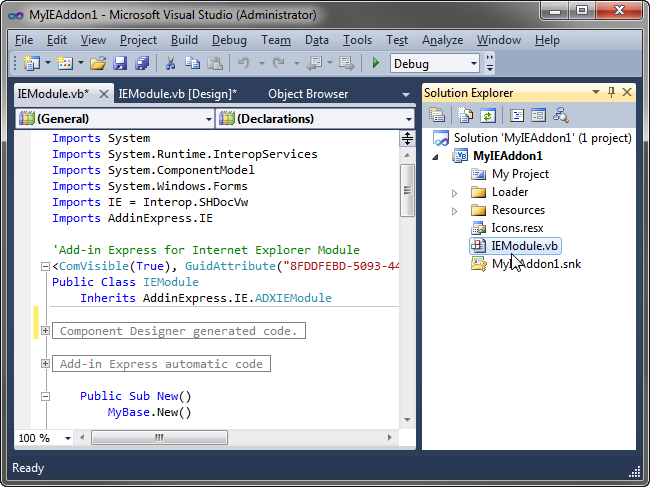This screenshot has width=650, height=487.
Task: Select Icons.resx in Solution Explorer
Action: [x=517, y=228]
